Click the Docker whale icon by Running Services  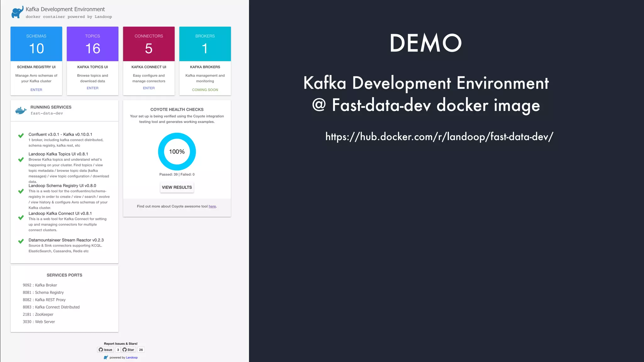[x=21, y=111]
